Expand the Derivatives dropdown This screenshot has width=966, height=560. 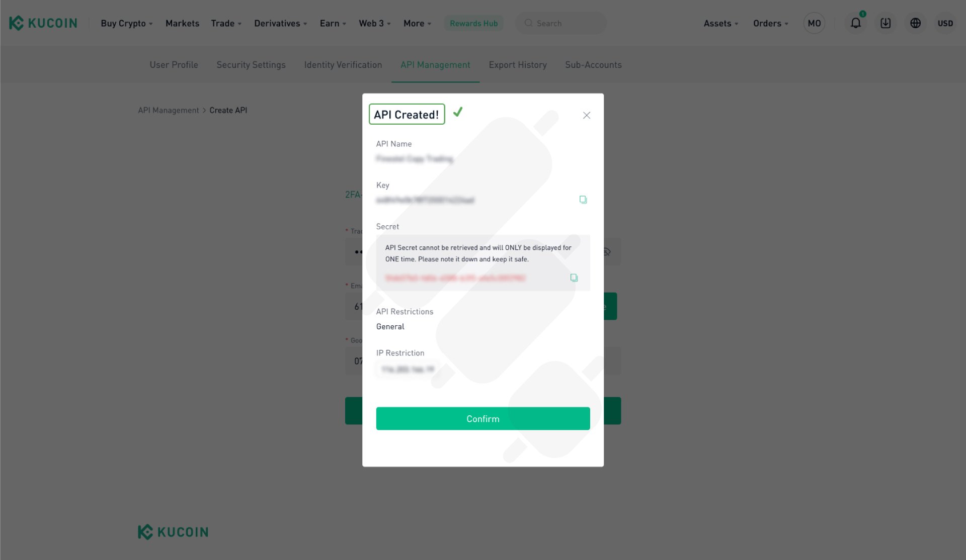[280, 23]
